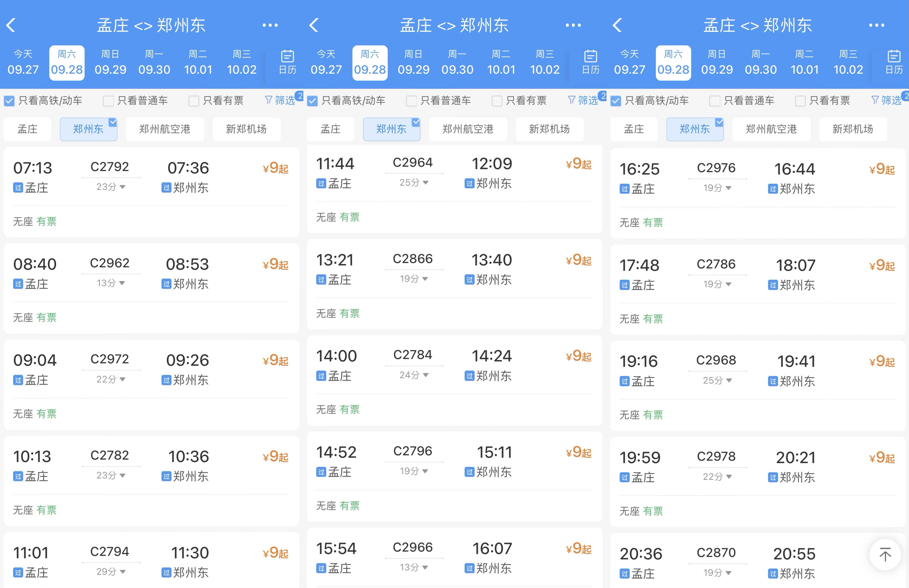Expand the 22分 stops dropdown for C2978
Viewport: 909px width, 588px height.
tap(717, 476)
